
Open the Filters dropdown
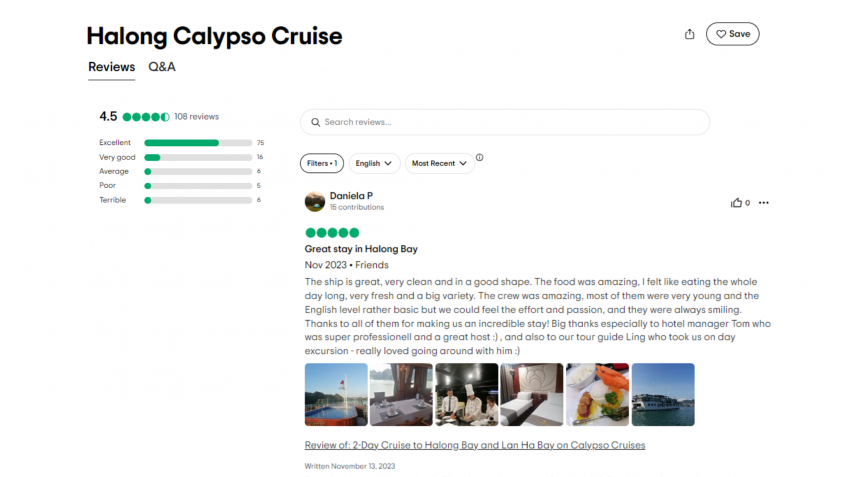[322, 163]
